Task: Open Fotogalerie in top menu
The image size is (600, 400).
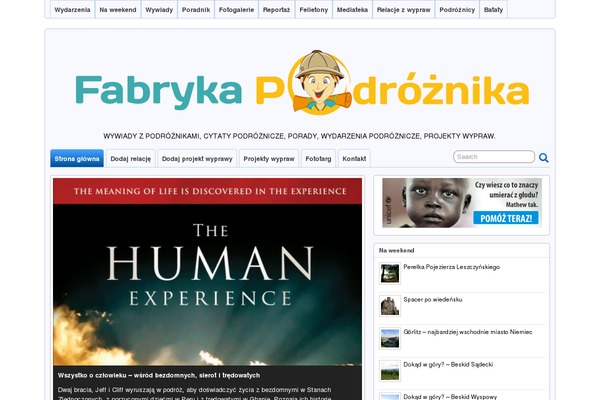Action: click(x=236, y=10)
